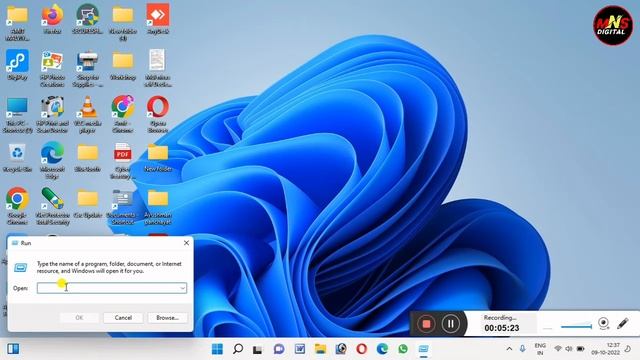This screenshot has width=640, height=360.
Task: Select the HP Print and Scan Doctor shortcut
Action: (52, 115)
